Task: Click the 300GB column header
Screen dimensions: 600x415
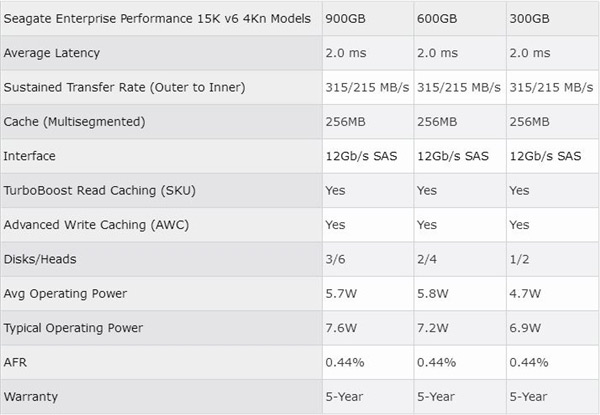Action: pos(530,19)
